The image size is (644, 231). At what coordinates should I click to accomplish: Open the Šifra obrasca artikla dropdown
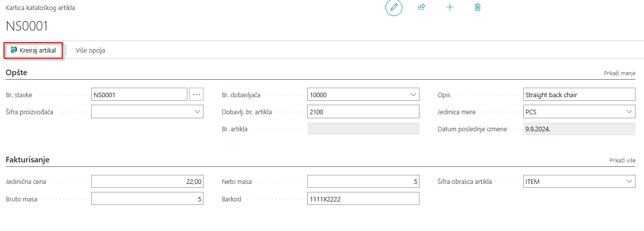coord(629,181)
